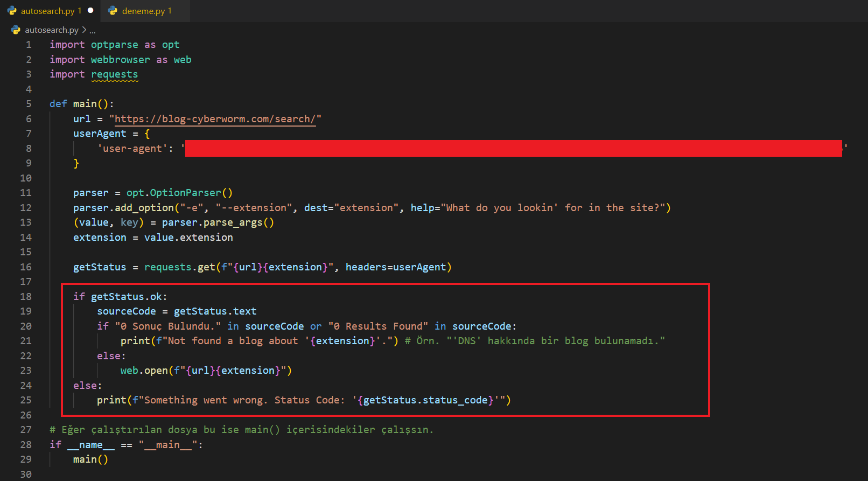Open the blog-cyberworm.com URL on line 6
Screen dimensions: 868x481
click(215, 119)
